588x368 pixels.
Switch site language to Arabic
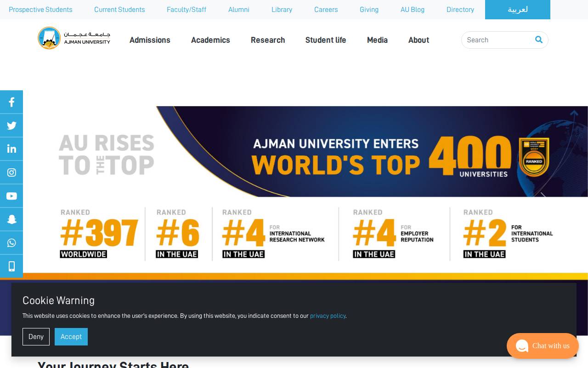518,10
